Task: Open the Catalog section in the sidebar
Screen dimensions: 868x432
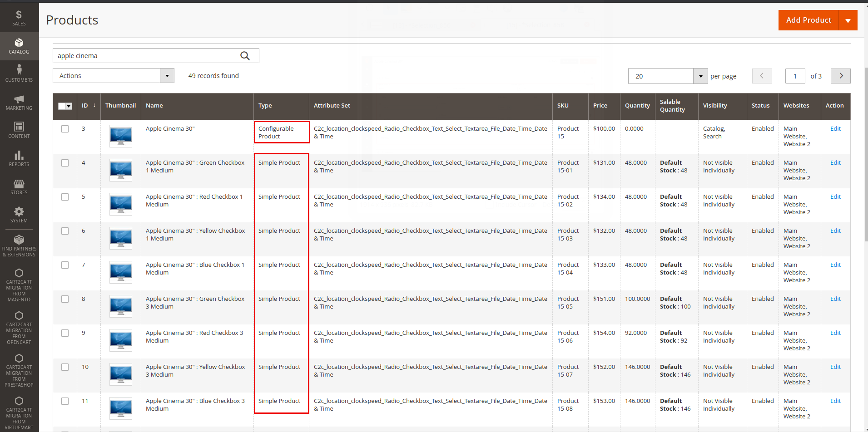Action: (19, 46)
